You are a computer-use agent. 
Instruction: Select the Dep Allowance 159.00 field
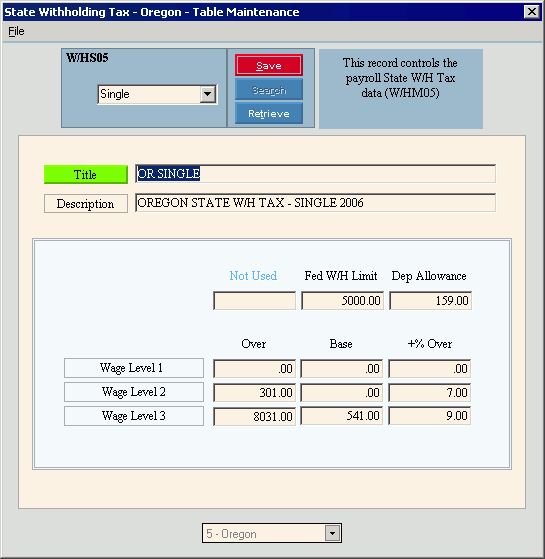430,301
